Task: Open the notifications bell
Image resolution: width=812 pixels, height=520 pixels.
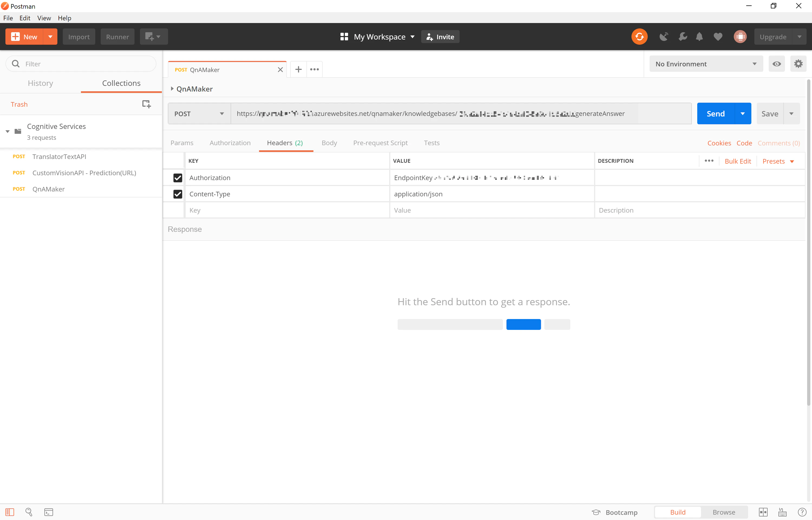Action: (x=699, y=37)
